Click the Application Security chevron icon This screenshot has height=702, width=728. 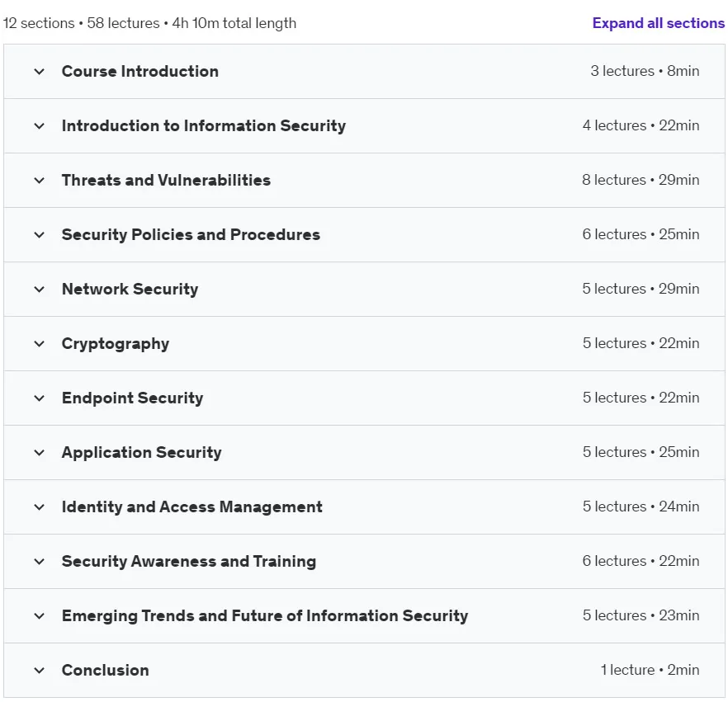click(40, 452)
